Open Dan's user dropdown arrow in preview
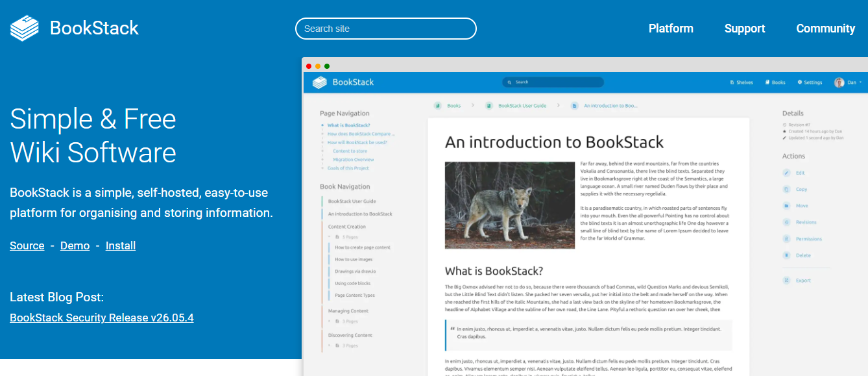 860,82
